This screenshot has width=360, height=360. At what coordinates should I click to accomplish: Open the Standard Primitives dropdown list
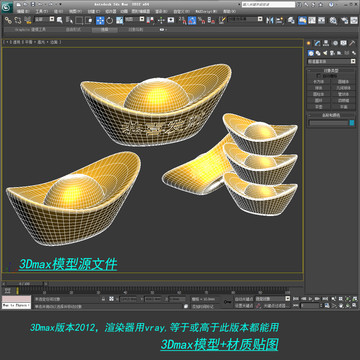tap(332, 61)
